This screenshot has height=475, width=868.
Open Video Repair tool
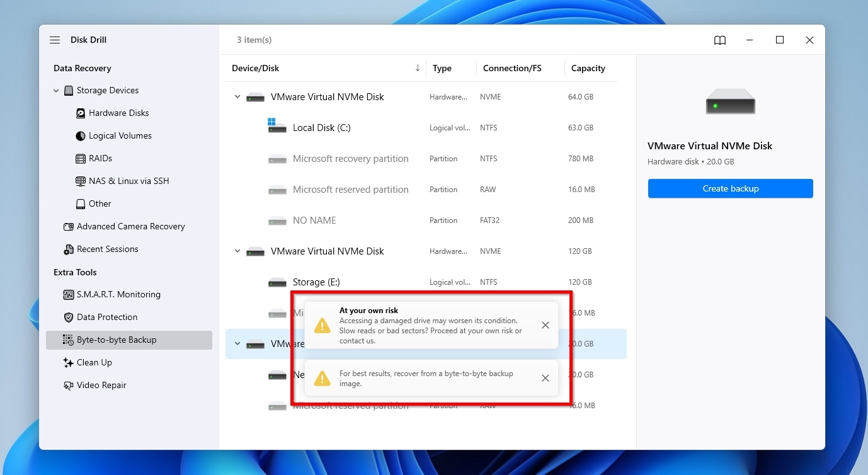(x=101, y=385)
